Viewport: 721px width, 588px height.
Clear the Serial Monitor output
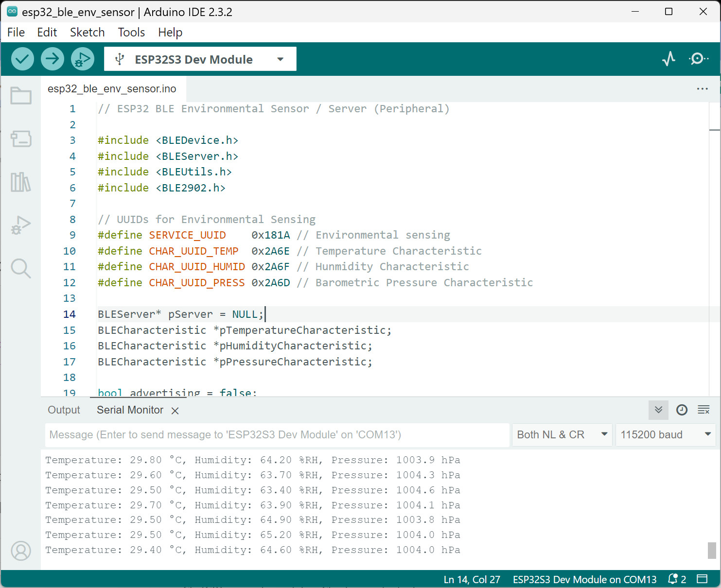pos(703,410)
